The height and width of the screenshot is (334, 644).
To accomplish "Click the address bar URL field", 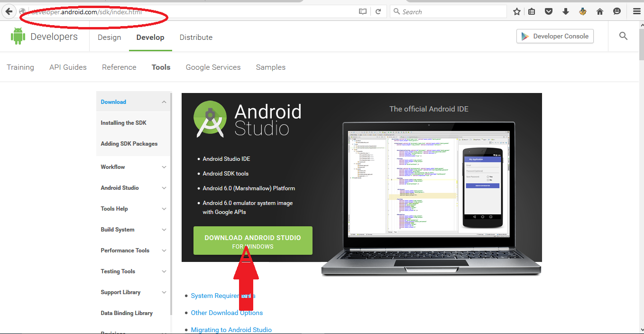I will click(190, 12).
